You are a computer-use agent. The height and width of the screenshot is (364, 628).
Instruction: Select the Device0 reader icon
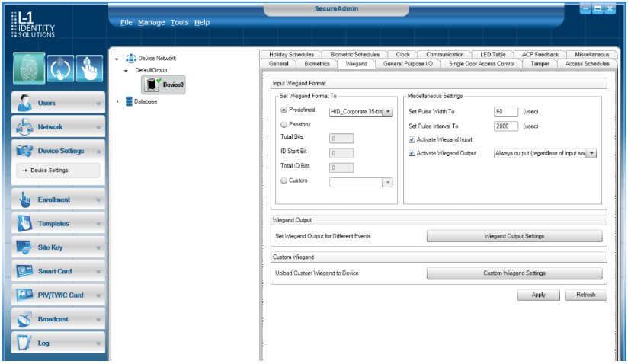point(152,85)
